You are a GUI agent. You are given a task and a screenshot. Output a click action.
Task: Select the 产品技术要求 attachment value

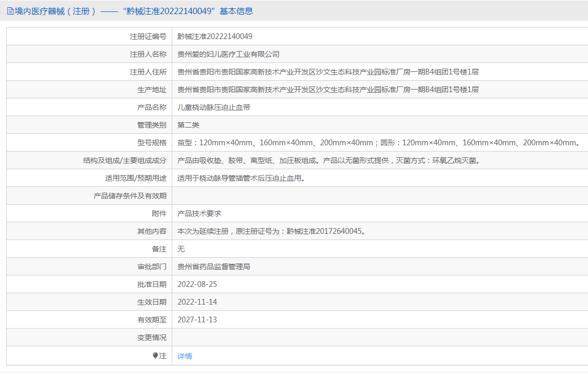(199, 213)
